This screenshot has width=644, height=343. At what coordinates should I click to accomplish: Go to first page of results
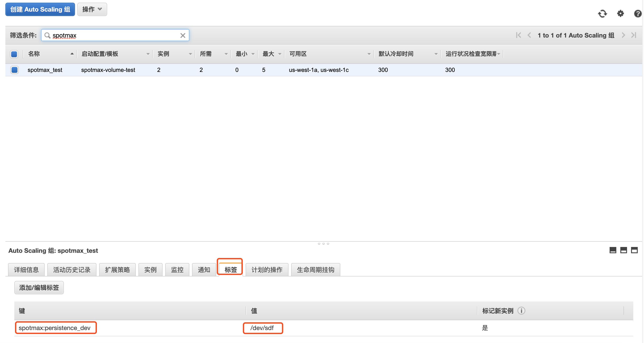coord(518,35)
